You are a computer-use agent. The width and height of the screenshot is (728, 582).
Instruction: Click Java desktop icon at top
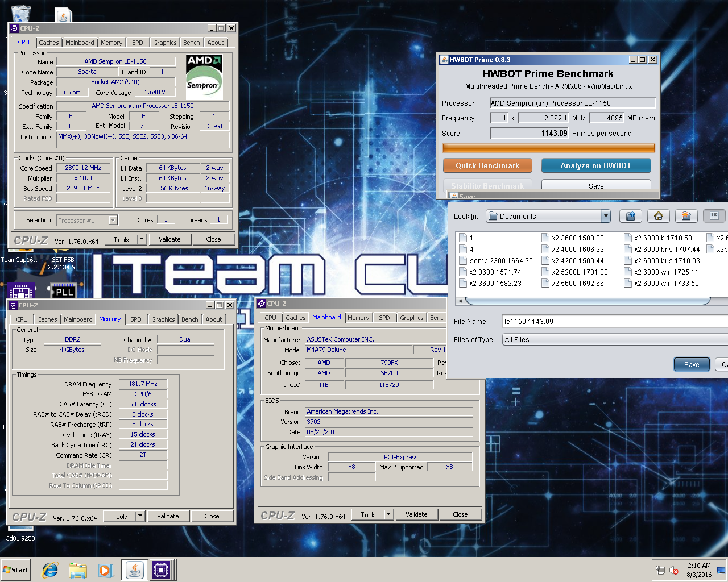(x=63, y=14)
